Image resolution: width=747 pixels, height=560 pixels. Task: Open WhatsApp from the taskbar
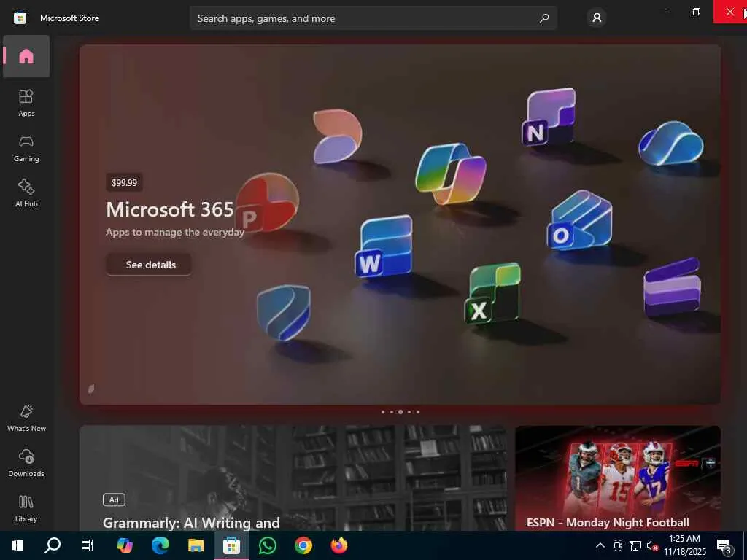click(x=267, y=545)
